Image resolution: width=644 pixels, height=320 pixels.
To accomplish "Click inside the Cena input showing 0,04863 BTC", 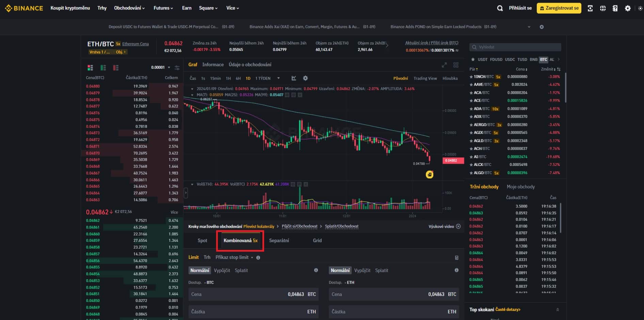I will 254,294.
